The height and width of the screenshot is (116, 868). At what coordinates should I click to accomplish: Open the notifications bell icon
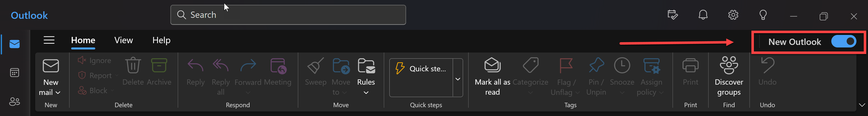(x=703, y=15)
